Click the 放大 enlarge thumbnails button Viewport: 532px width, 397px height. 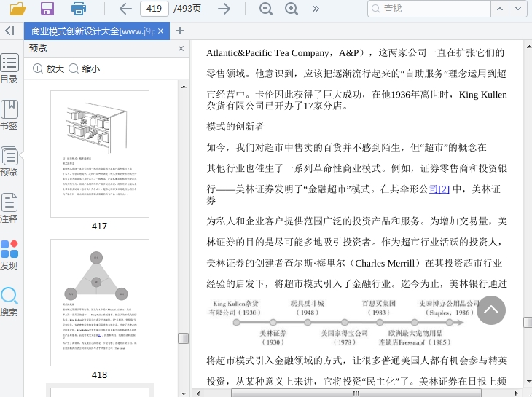tap(48, 68)
